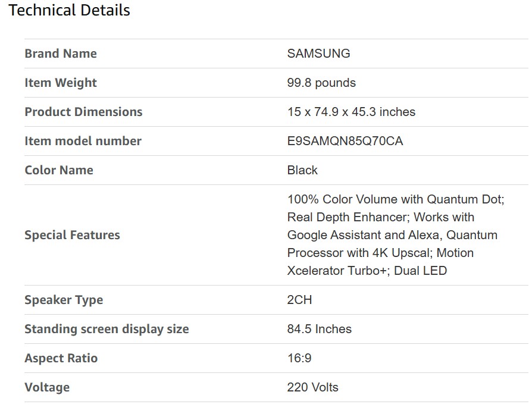Click the Item model number label
Screen dimensions: 532x420
click(x=83, y=141)
